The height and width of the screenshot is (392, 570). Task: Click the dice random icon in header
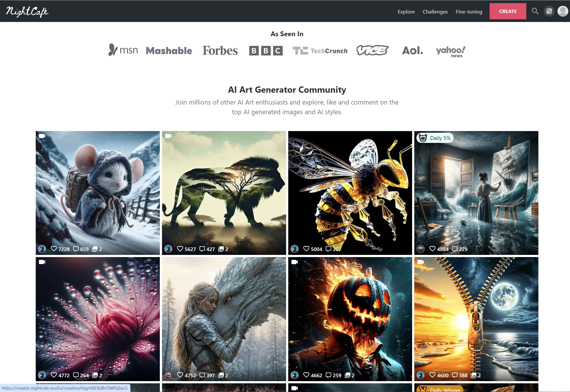coord(549,11)
